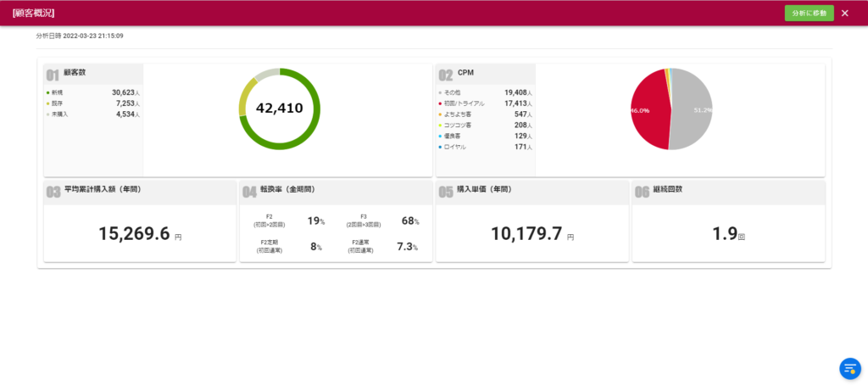Select the よちよち客 legend item in CPM

point(457,114)
